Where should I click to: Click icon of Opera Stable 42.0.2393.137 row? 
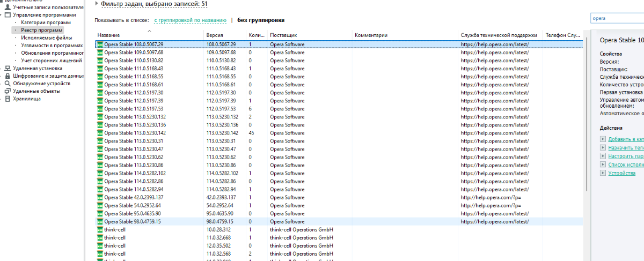[100, 197]
